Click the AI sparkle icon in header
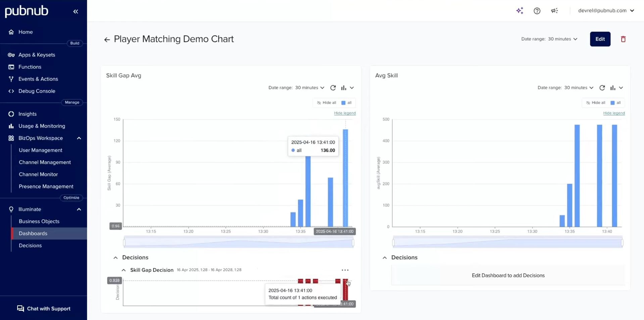 [519, 11]
